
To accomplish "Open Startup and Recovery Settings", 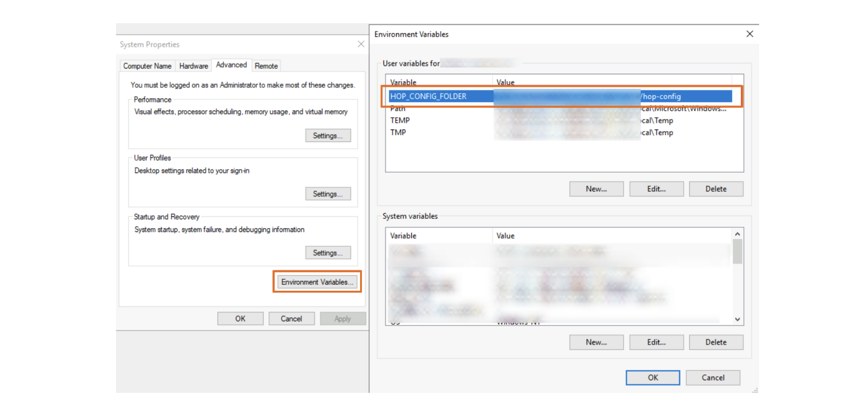I will coord(328,253).
